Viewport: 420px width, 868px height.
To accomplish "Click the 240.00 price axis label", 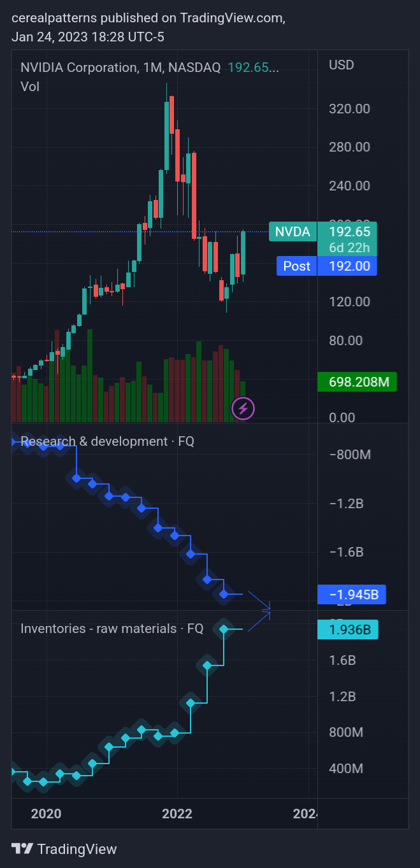I will click(x=349, y=186).
